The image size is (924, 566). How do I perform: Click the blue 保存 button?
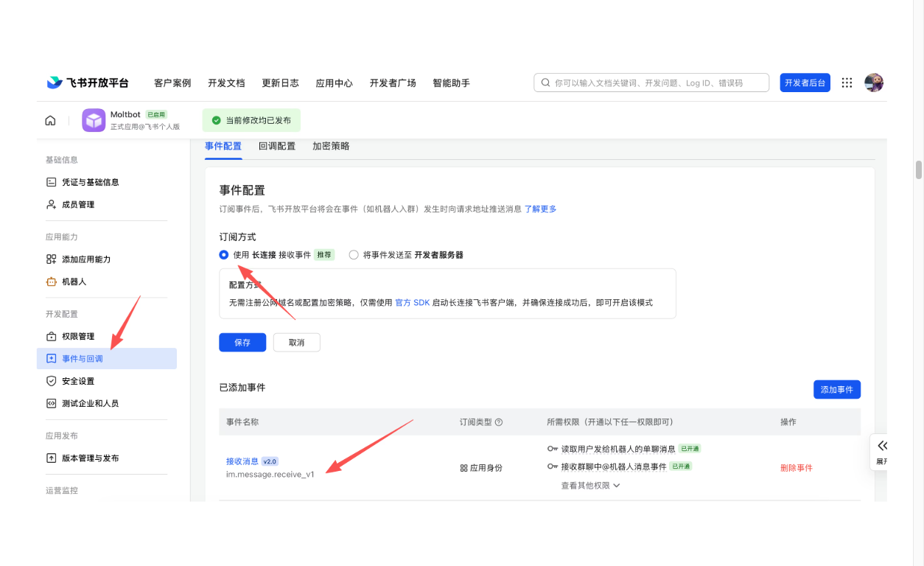tap(242, 343)
